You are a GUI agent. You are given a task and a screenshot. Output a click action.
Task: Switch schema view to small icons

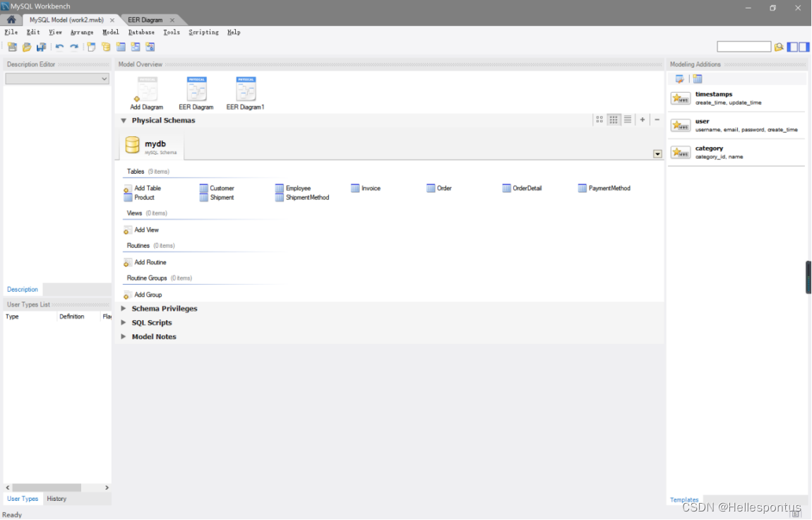pos(614,119)
